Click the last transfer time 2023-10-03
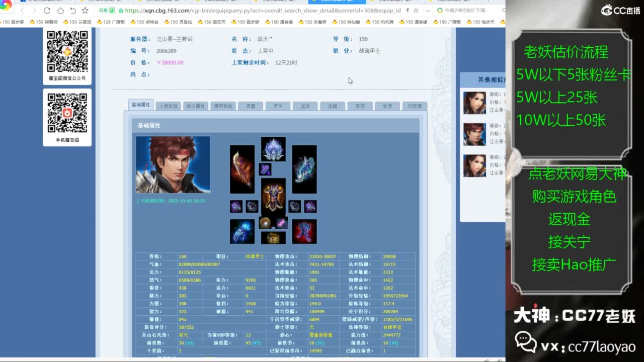644x362 pixels. click(x=171, y=201)
